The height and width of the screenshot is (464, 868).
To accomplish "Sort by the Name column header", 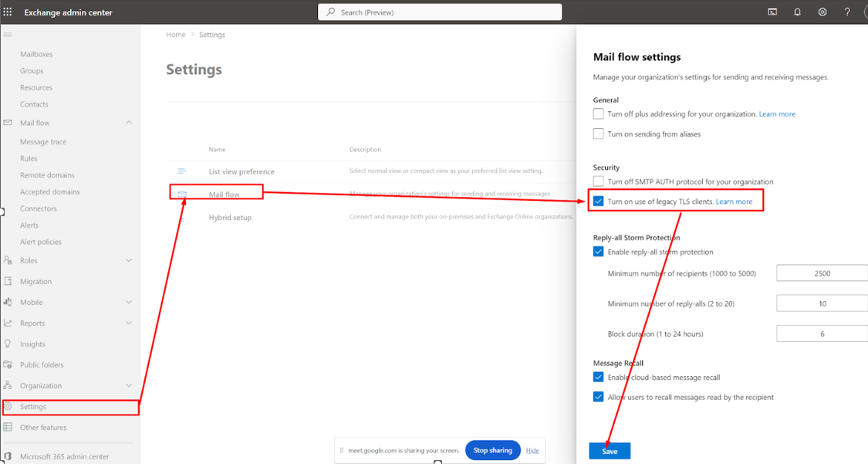I will [217, 150].
